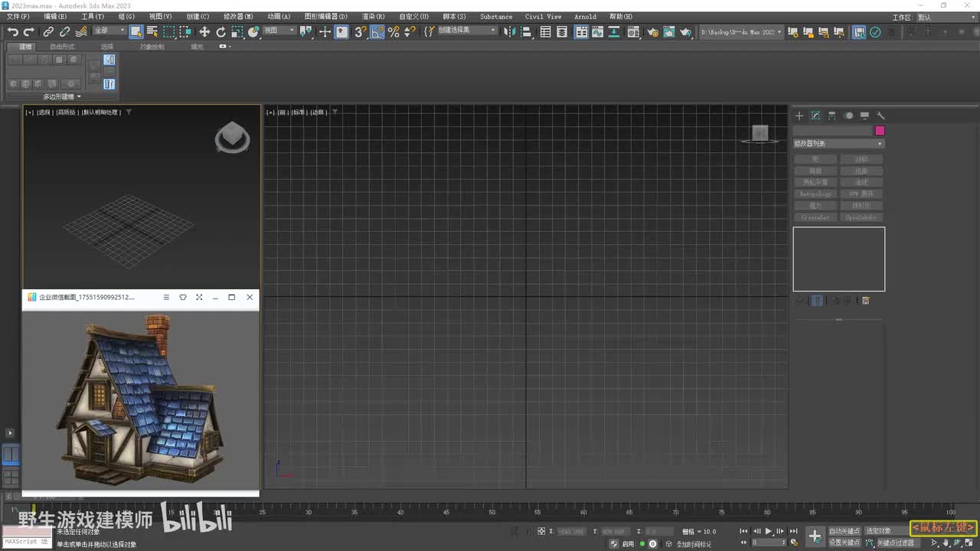980x551 pixels.
Task: Jump to the animation end frame
Action: [794, 531]
